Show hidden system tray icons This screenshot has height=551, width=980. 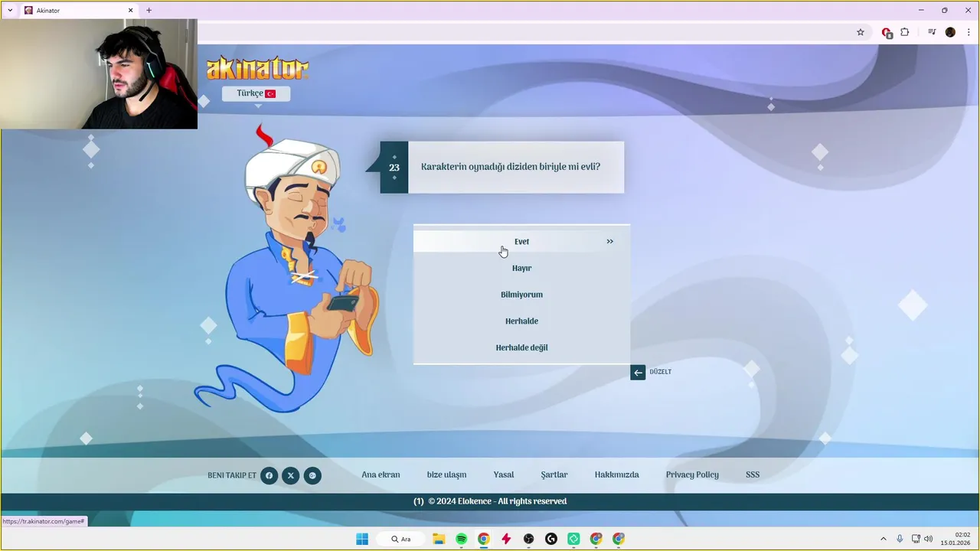(884, 539)
